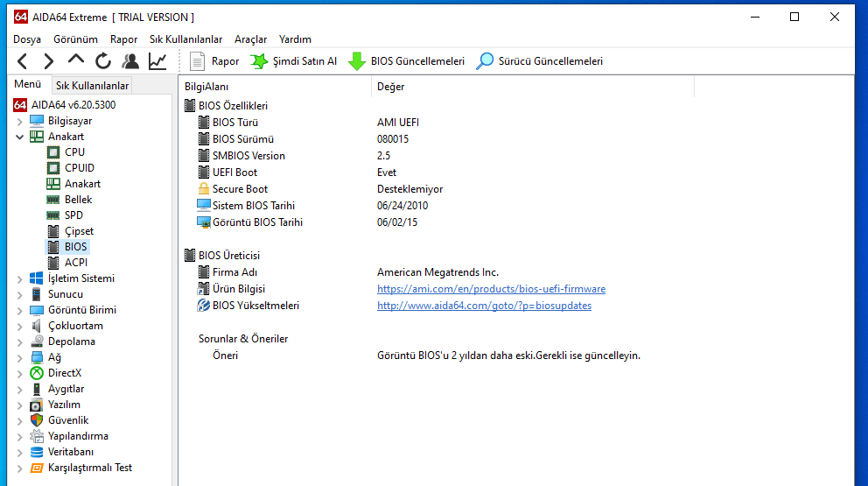Image resolution: width=868 pixels, height=486 pixels.
Task: Open the Sık Kullanılanlar menu
Action: pyautogui.click(x=186, y=39)
